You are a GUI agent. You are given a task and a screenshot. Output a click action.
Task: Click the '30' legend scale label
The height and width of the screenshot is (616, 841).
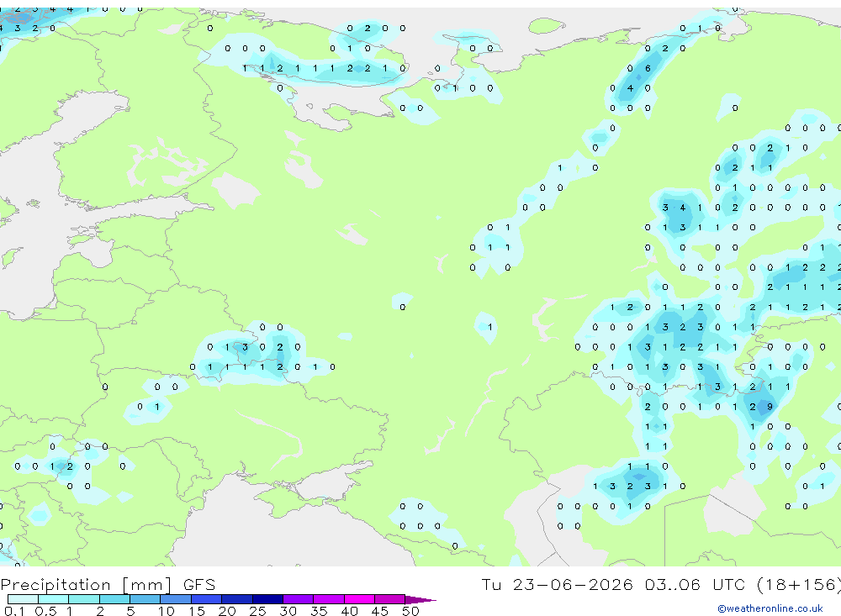pyautogui.click(x=288, y=611)
